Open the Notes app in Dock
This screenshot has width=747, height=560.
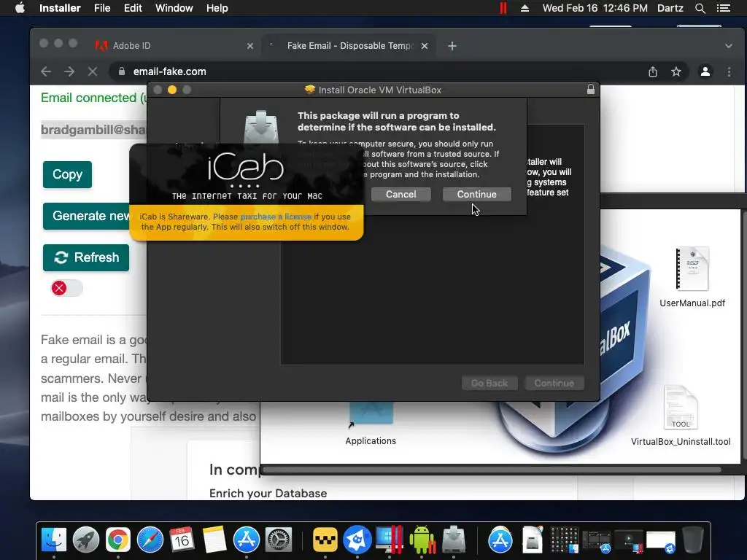[214, 540]
